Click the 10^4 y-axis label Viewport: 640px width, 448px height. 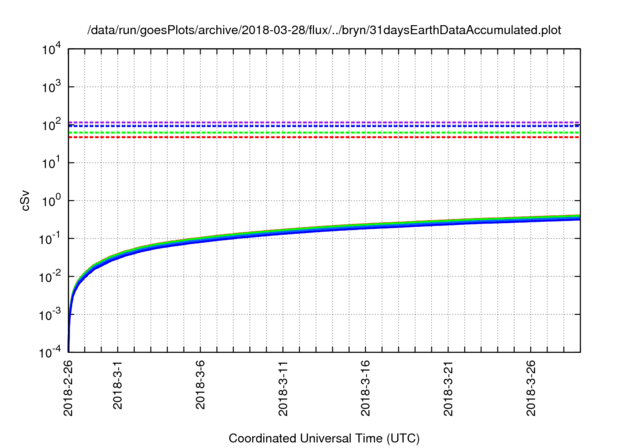click(x=51, y=50)
